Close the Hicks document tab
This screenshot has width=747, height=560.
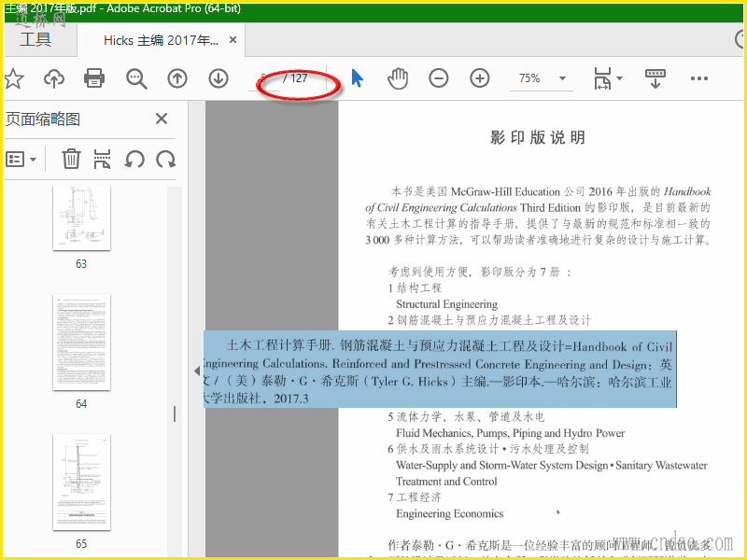(233, 40)
